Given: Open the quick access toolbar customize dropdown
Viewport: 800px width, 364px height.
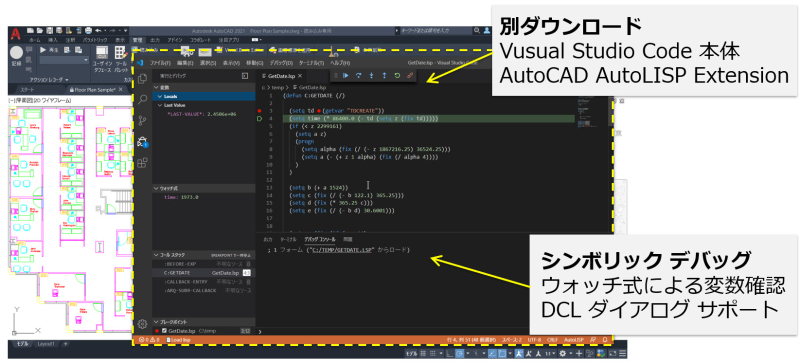Looking at the screenshot, I should tap(126, 31).
